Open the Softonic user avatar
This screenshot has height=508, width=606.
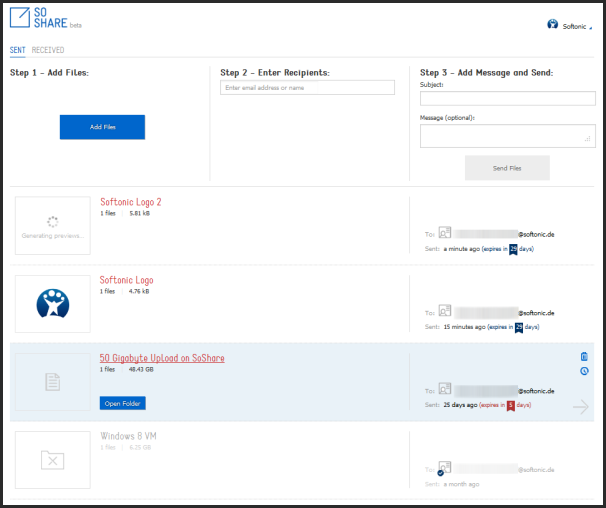point(552,24)
